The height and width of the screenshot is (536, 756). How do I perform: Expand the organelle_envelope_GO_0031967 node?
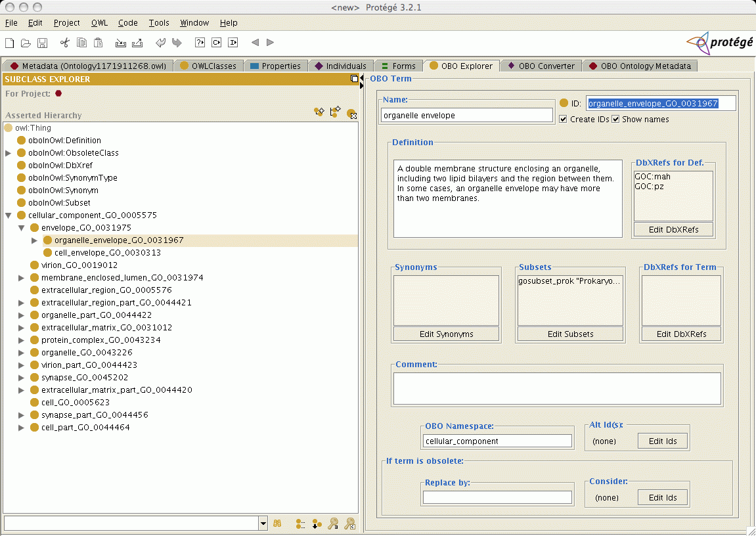tap(34, 240)
